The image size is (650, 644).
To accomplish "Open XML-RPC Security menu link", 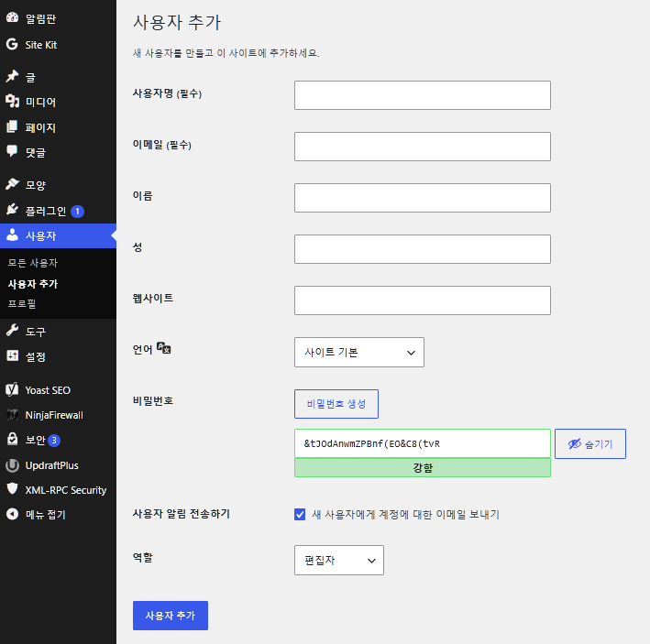I will pos(66,490).
